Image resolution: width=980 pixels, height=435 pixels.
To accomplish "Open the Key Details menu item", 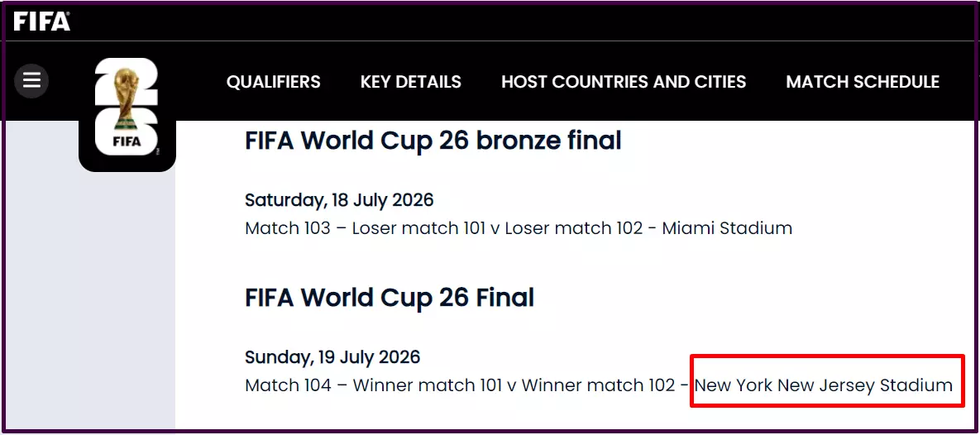I will 411,82.
